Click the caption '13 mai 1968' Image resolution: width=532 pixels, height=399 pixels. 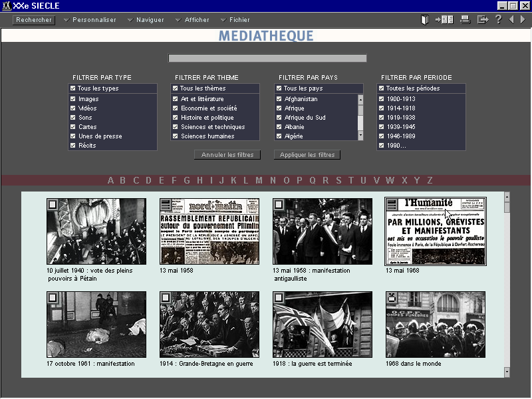[x=402, y=271]
